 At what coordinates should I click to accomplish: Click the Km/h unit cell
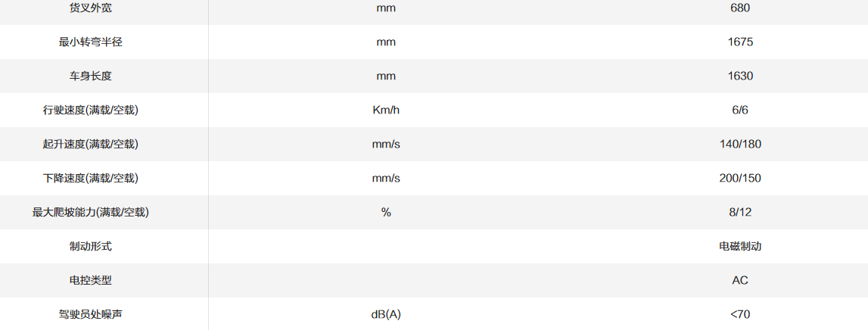[386, 111]
